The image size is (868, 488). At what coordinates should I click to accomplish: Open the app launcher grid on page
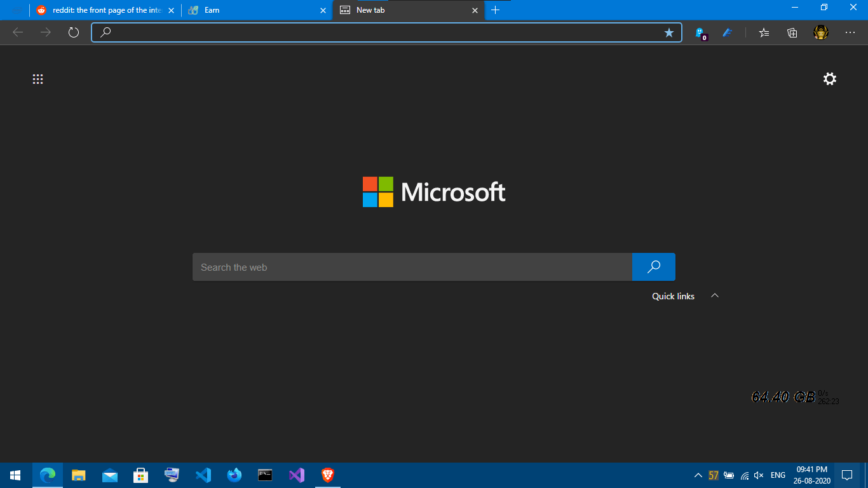point(38,79)
